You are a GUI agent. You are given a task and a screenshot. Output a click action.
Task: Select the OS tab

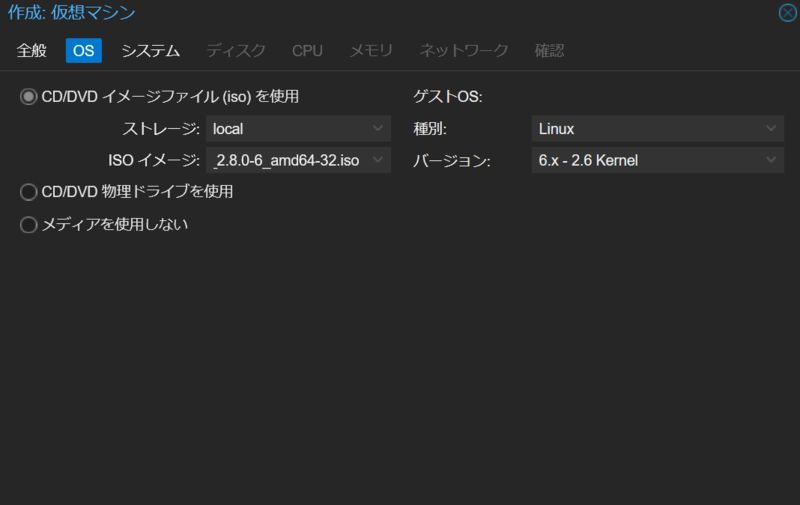tap(84, 50)
